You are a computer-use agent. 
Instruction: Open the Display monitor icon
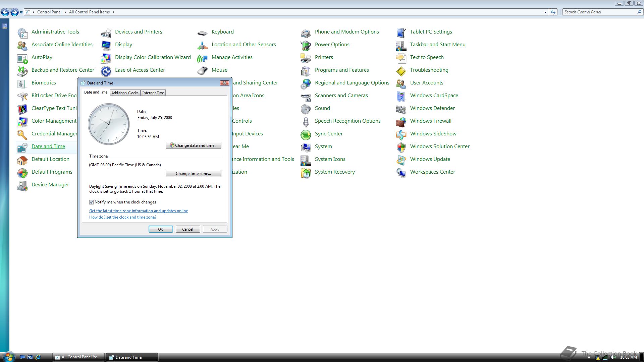(106, 45)
